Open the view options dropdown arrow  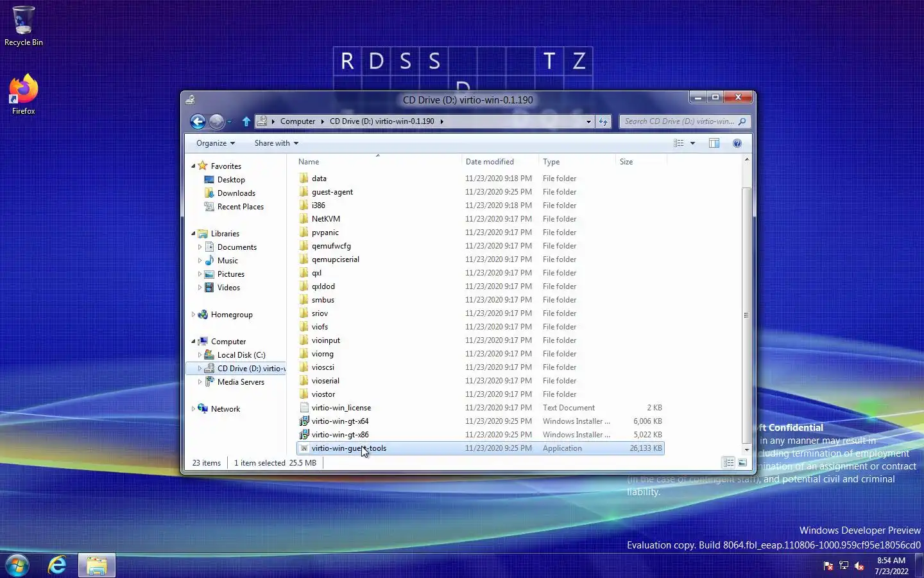point(692,143)
